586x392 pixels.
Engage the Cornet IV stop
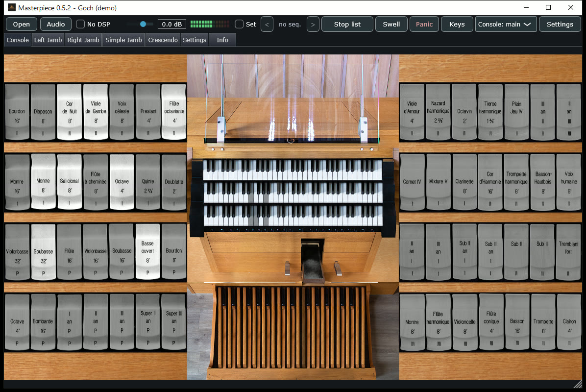[x=412, y=182]
